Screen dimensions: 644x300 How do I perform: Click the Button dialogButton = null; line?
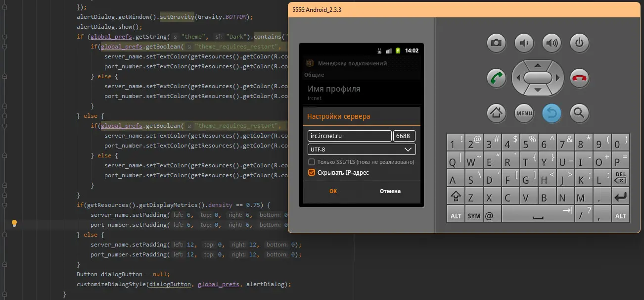click(x=123, y=274)
